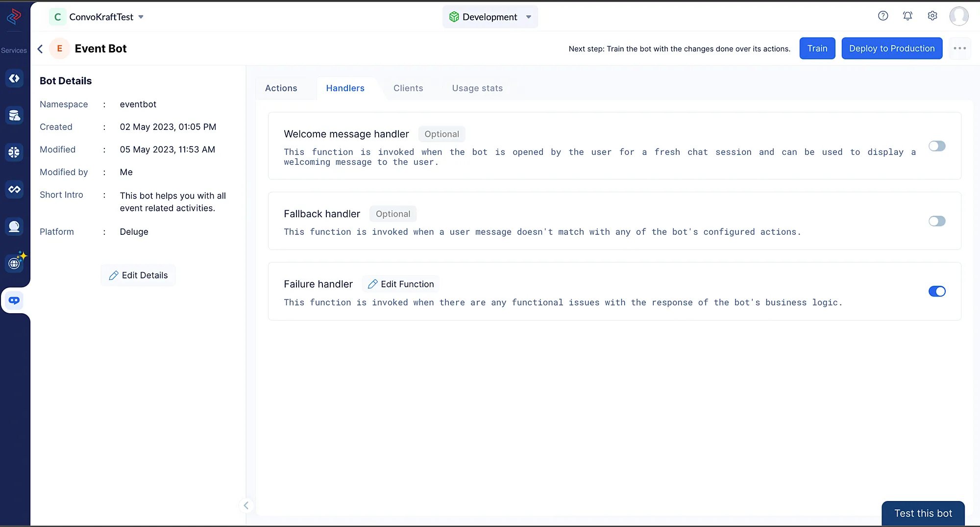Disable the Failure handler toggle
The image size is (980, 527).
[937, 291]
